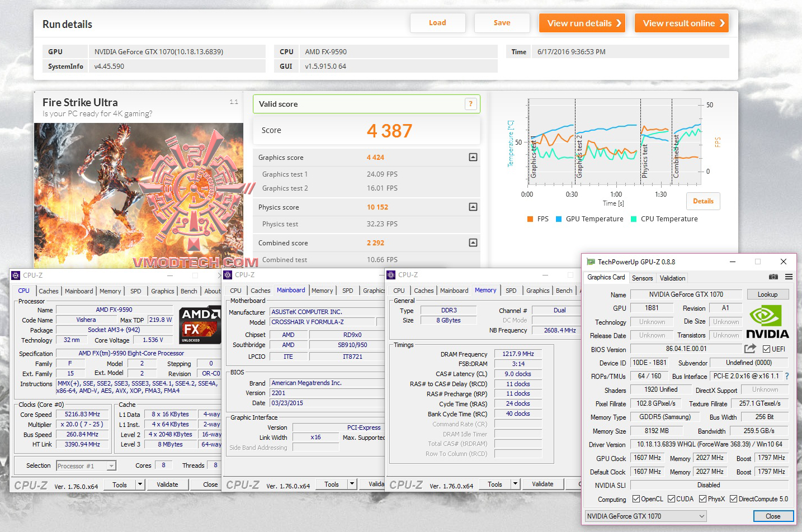
Task: Click the Valid score help question mark
Action: pyautogui.click(x=471, y=104)
